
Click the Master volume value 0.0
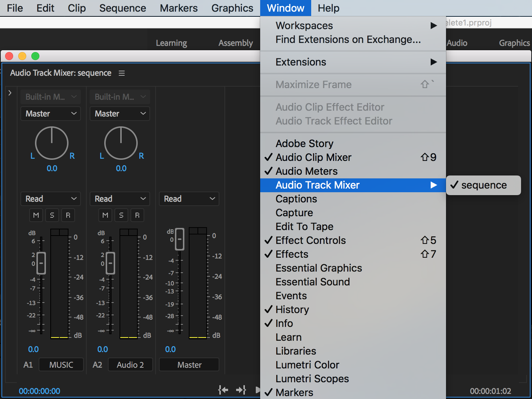[x=170, y=349]
